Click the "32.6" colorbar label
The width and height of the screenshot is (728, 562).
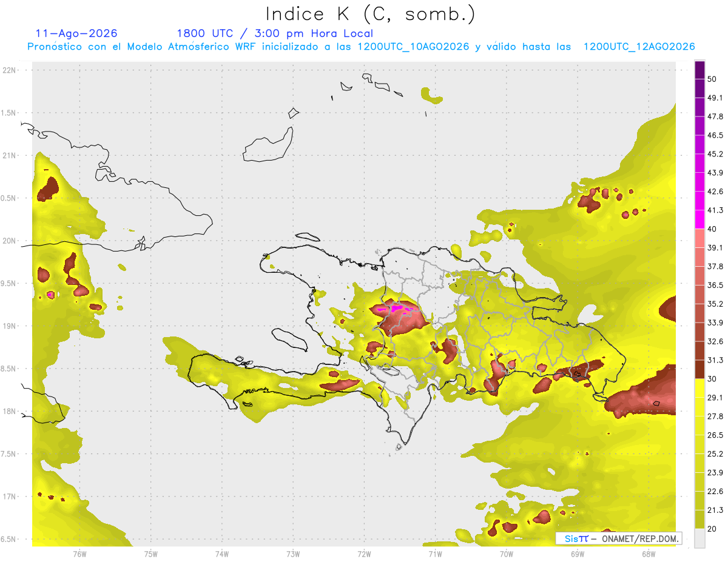[715, 341]
